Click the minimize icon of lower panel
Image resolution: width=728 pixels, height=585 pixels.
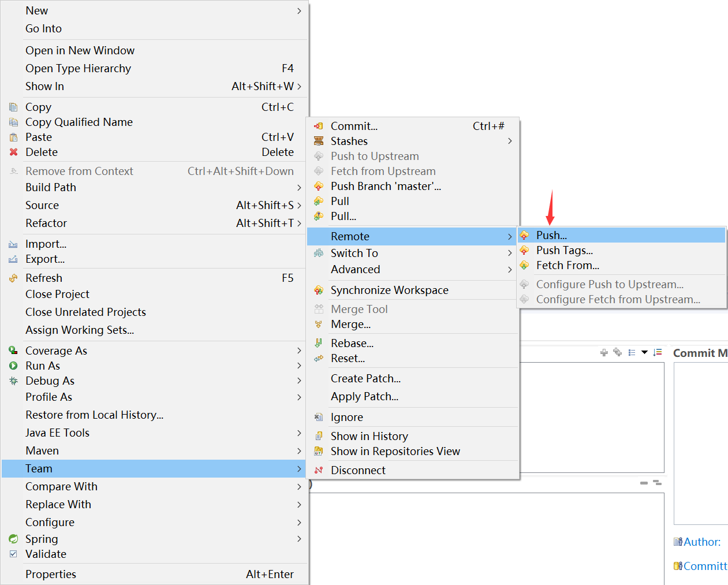[x=644, y=483]
